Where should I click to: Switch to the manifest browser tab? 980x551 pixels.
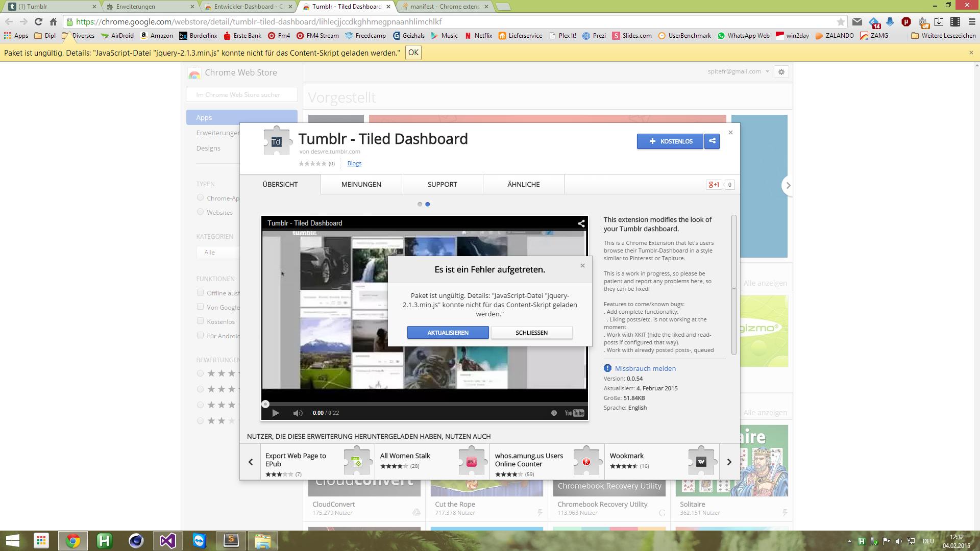point(444,7)
